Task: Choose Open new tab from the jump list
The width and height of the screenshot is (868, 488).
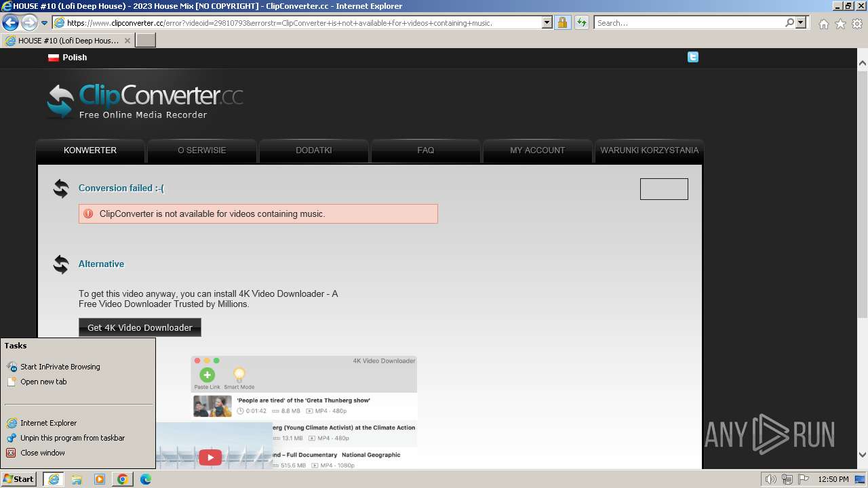Action: pyautogui.click(x=43, y=382)
